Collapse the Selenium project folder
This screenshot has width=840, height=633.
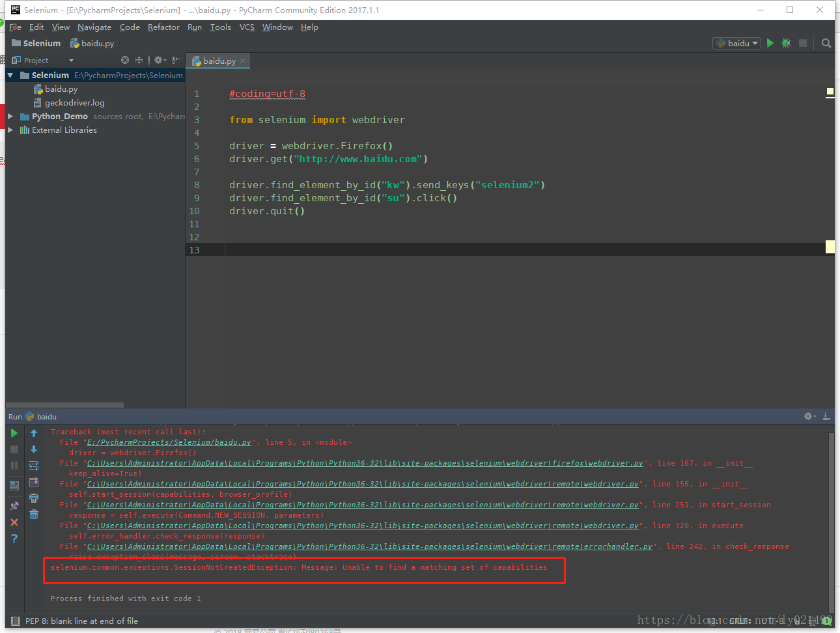click(10, 76)
